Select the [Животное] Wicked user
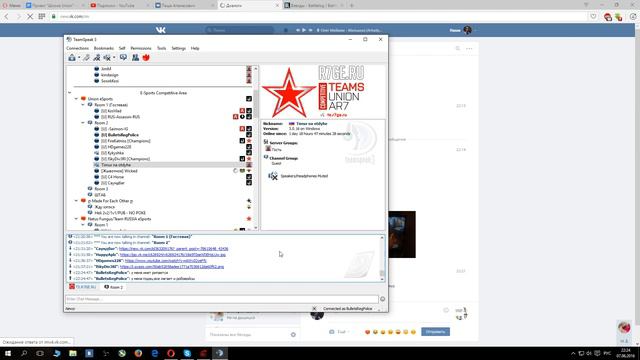640x360 pixels. point(119,171)
